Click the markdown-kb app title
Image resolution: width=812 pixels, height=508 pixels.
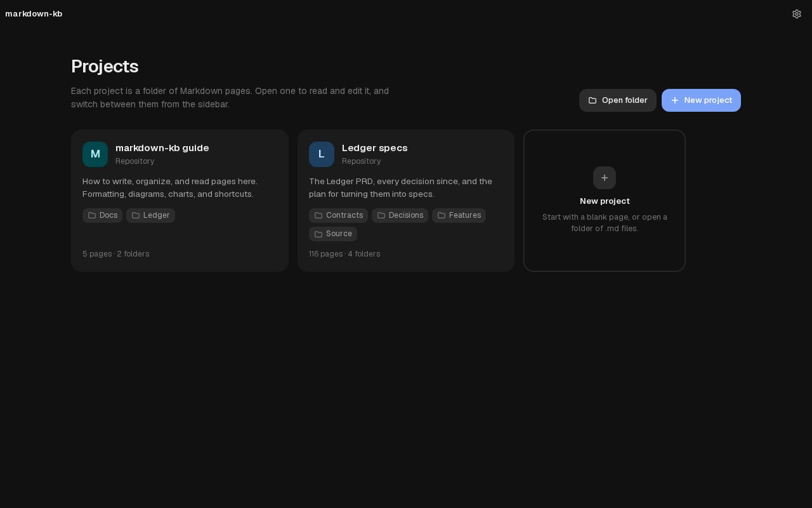tap(34, 14)
